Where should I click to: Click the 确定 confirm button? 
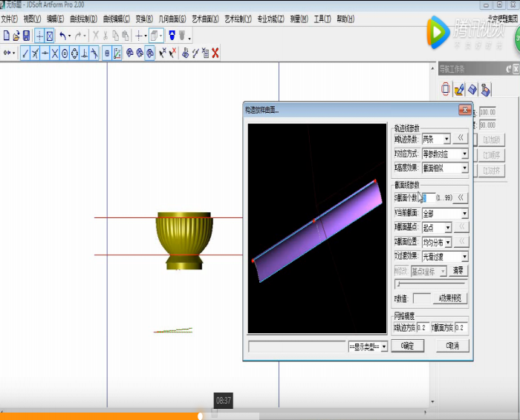(412, 346)
